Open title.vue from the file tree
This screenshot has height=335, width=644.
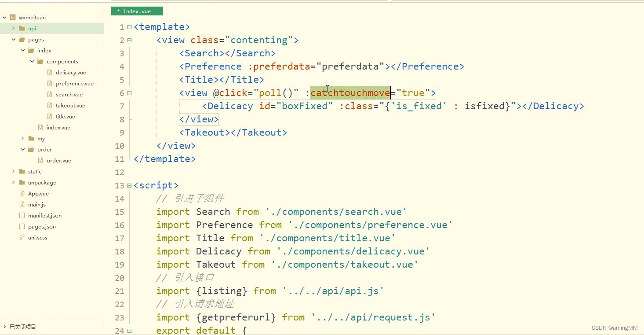pos(65,117)
